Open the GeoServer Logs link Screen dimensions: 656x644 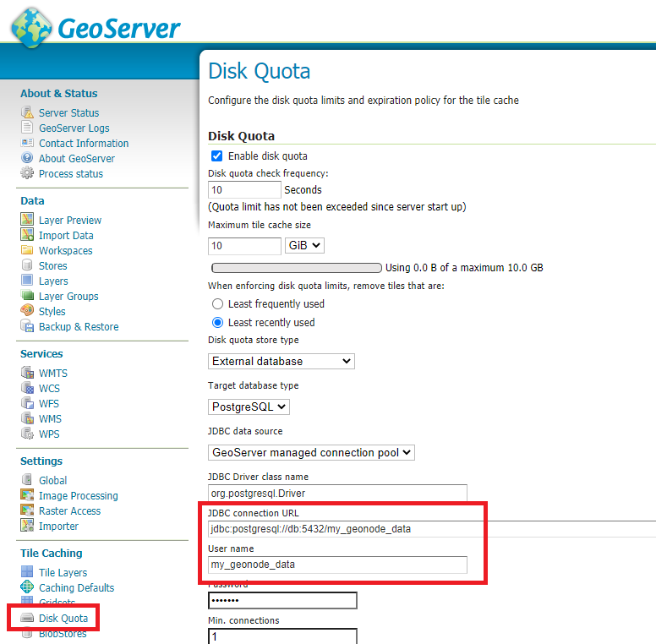pos(74,128)
